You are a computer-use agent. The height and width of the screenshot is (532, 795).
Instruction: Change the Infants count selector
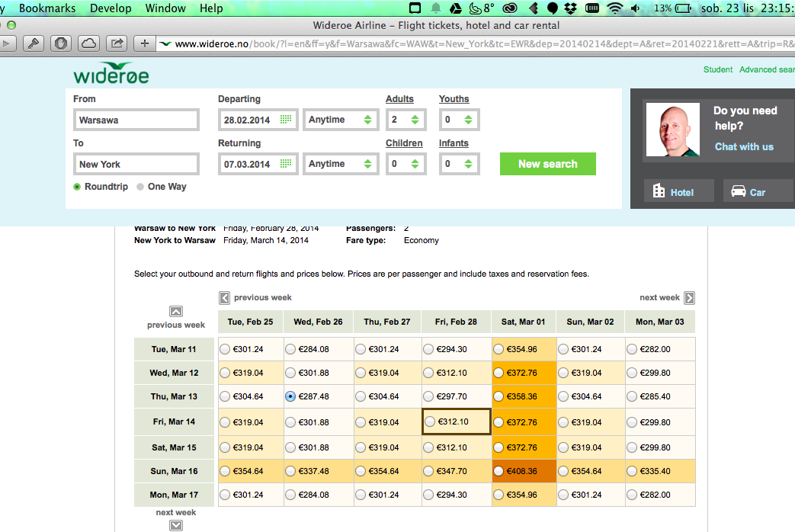(x=459, y=164)
